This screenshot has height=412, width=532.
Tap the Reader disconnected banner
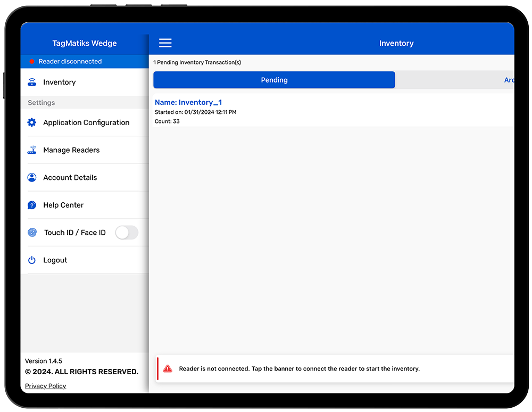(x=84, y=62)
